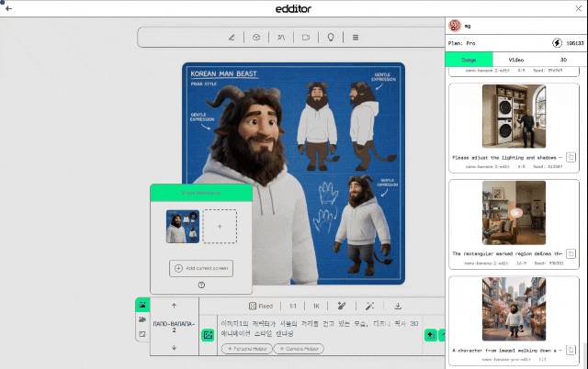Open the help question mark in Image References
Viewport: 588px width, 369px height.
tap(201, 285)
